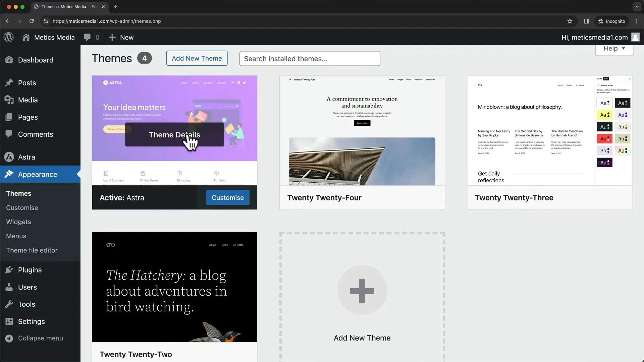Open the browser three-dot menu
The height and width of the screenshot is (362, 644).
(x=637, y=21)
